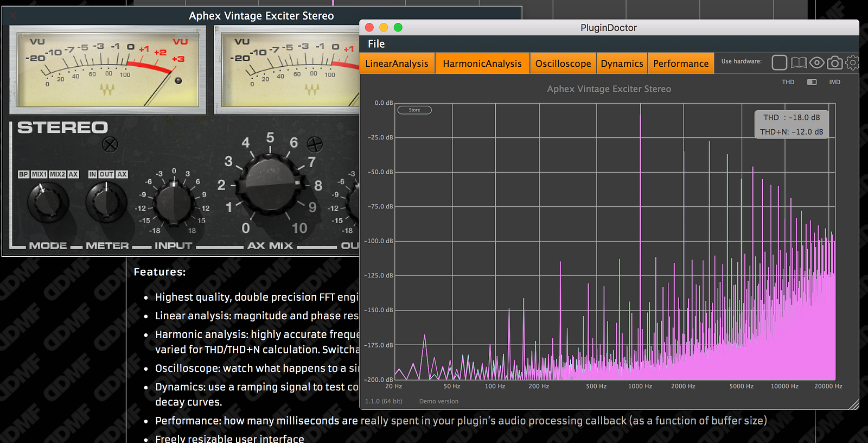Select the OUT meter label
The width and height of the screenshot is (868, 443).
(x=106, y=174)
